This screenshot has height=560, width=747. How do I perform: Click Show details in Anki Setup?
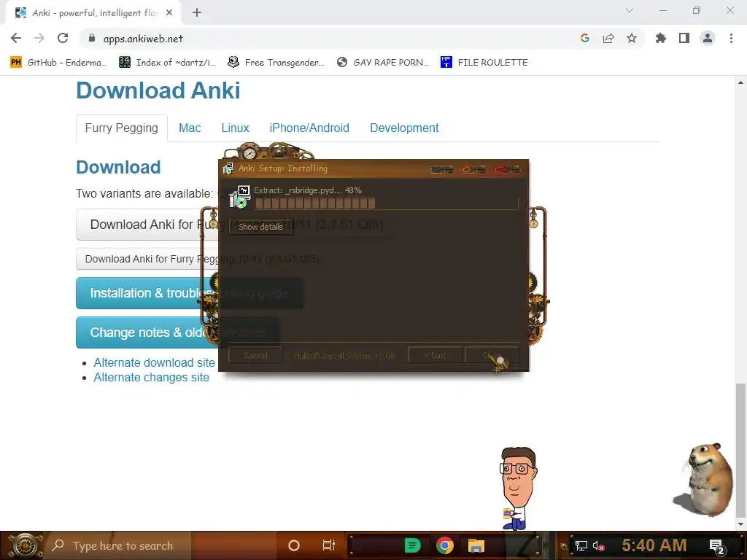coord(260,227)
